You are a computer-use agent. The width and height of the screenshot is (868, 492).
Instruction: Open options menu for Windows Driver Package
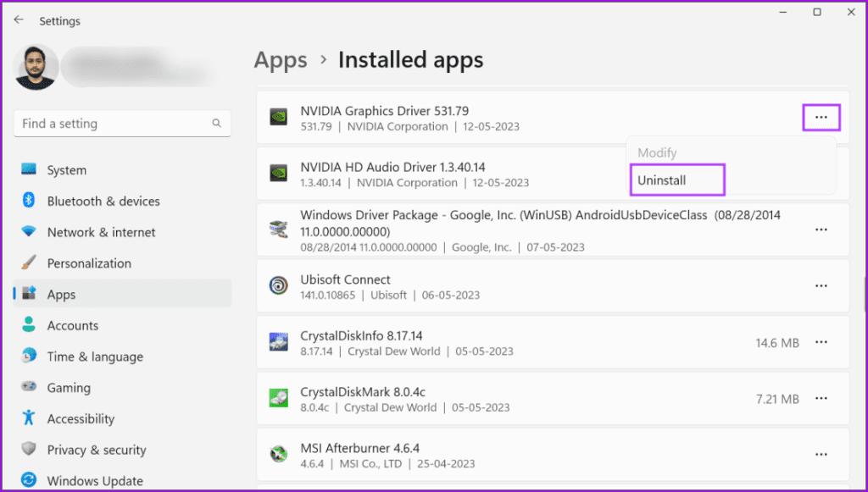(x=821, y=229)
